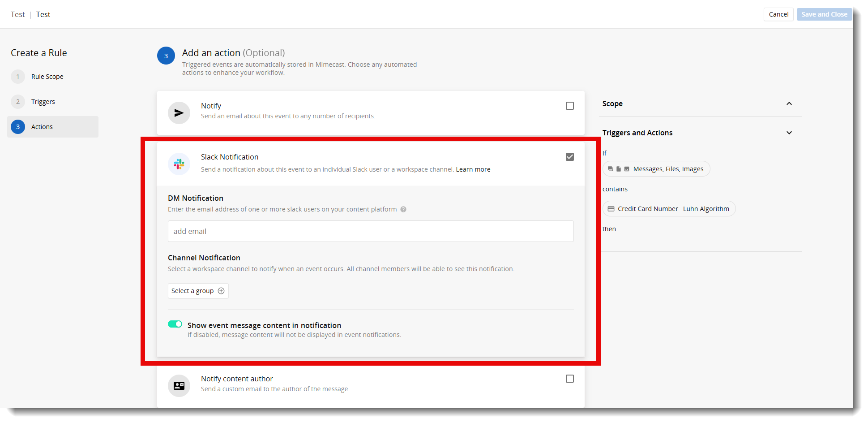Select the Rule Scope step
This screenshot has width=868, height=423.
click(47, 76)
